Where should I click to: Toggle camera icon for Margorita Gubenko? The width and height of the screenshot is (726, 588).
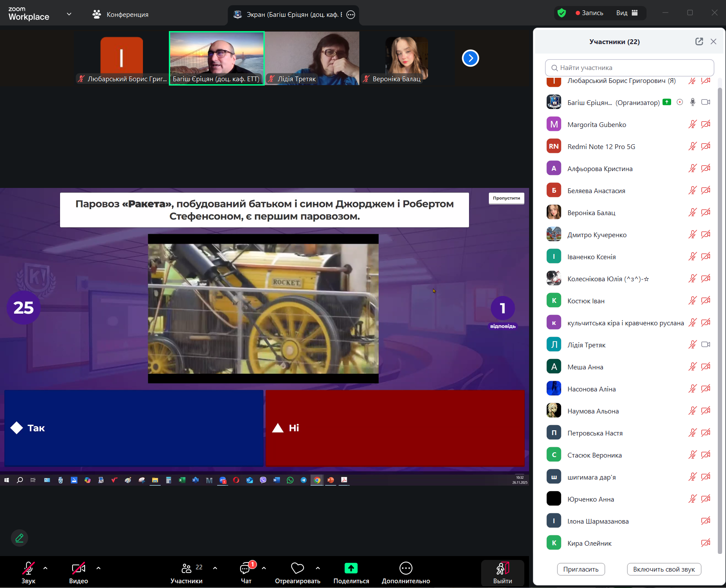tap(706, 124)
